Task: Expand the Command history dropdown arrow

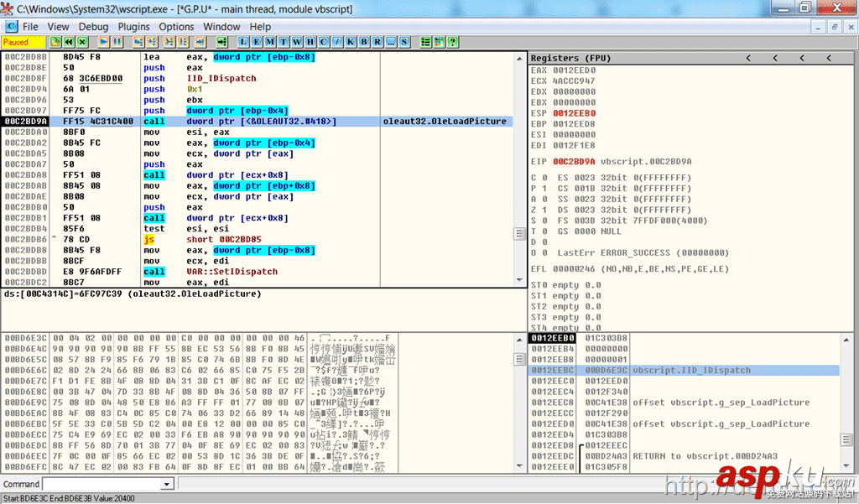Action: [167, 484]
